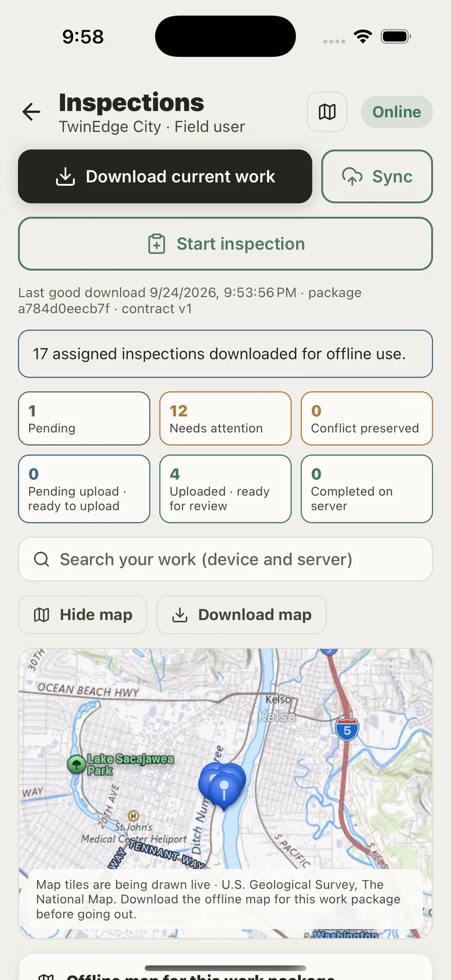Tap the Wi-Fi status icon
Screen dimensions: 451x980
point(363,37)
